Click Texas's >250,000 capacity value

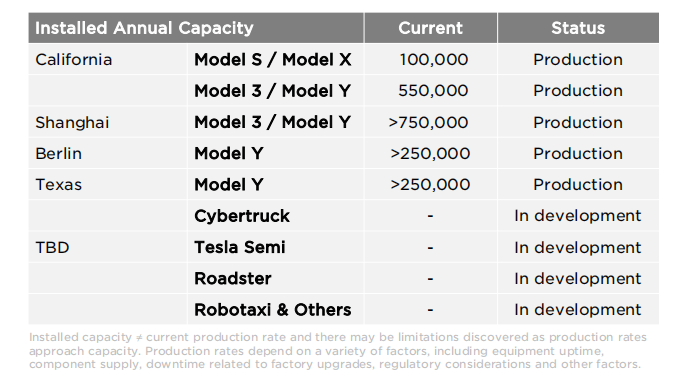pos(430,185)
